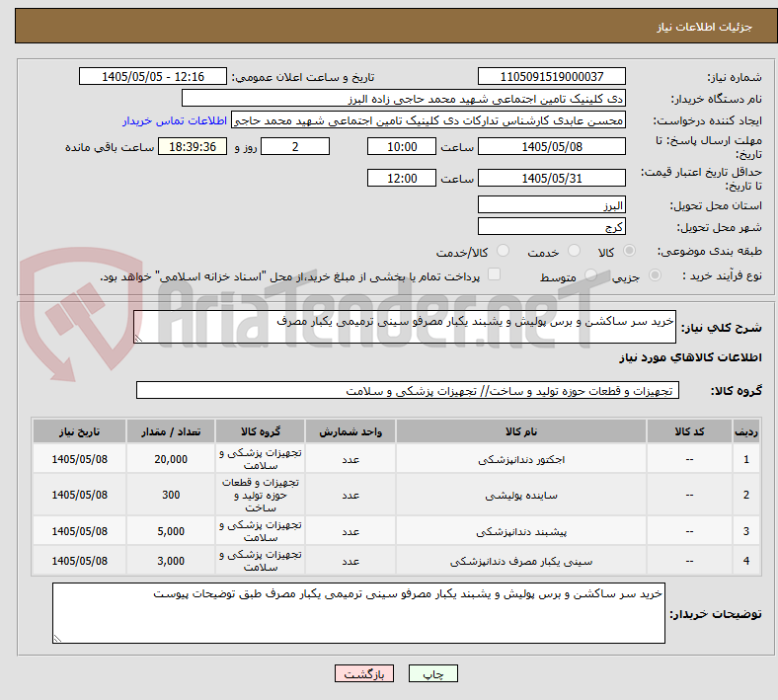Click the delivery province field البرز

coord(551,204)
